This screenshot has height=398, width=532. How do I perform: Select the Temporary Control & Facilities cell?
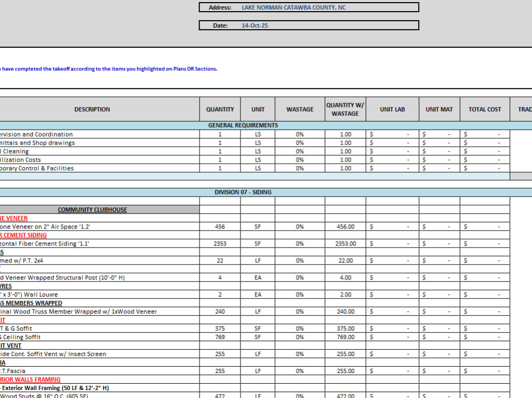click(x=99, y=168)
